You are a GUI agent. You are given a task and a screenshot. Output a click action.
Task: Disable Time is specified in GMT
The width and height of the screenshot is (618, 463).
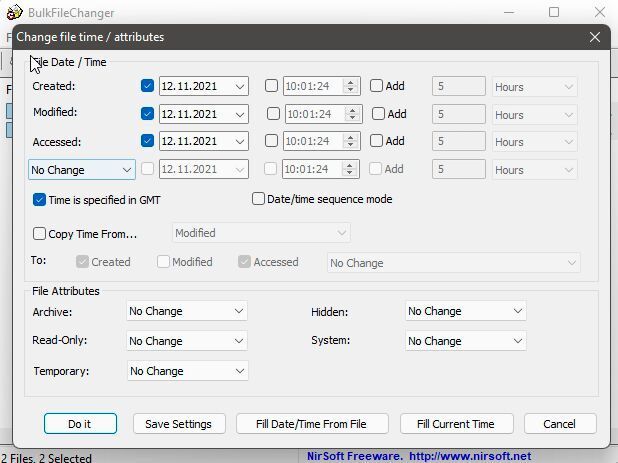tap(40, 200)
